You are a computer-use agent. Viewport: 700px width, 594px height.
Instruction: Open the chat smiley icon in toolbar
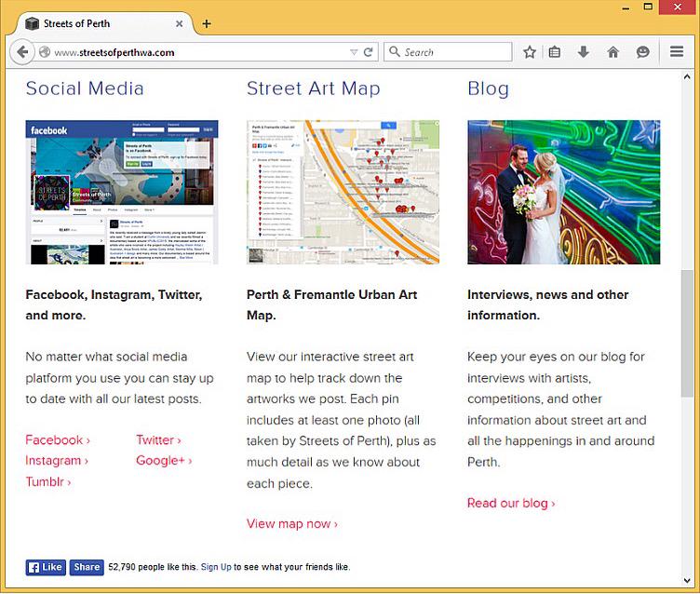[642, 52]
